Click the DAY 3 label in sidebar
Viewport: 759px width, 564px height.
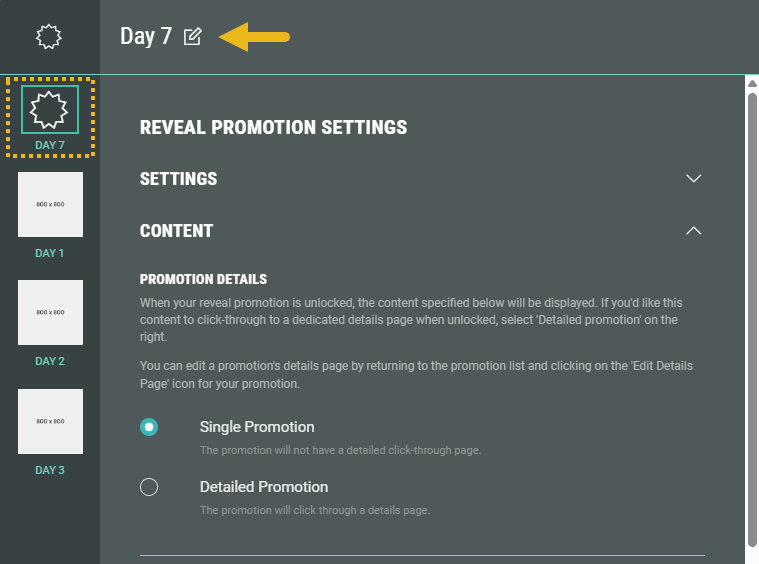pyautogui.click(x=49, y=470)
